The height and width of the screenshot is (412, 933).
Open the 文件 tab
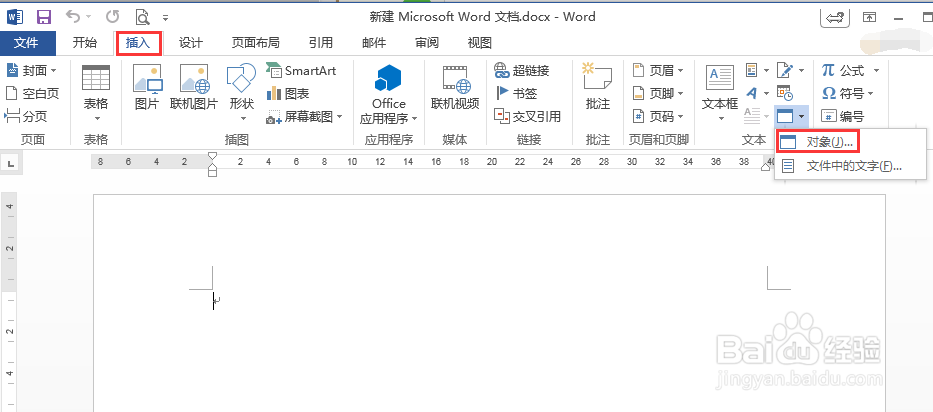coord(27,43)
